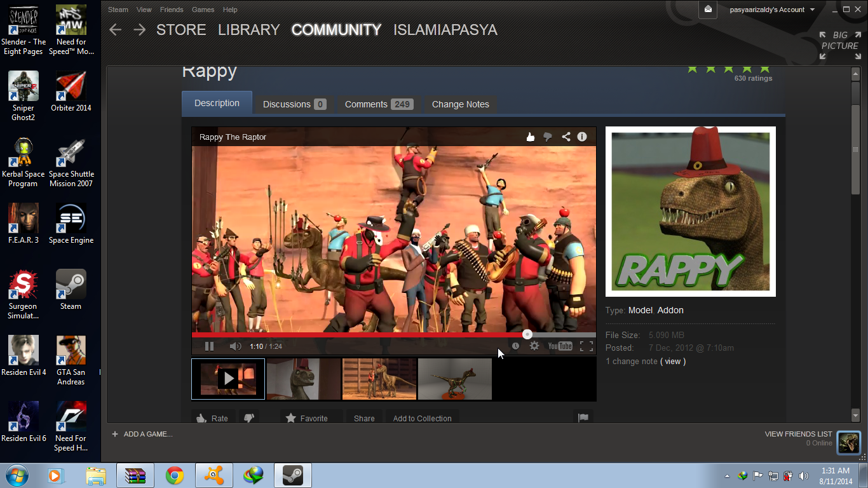Click the page scrollbar up arrow
The width and height of the screenshot is (868, 488).
(x=855, y=74)
